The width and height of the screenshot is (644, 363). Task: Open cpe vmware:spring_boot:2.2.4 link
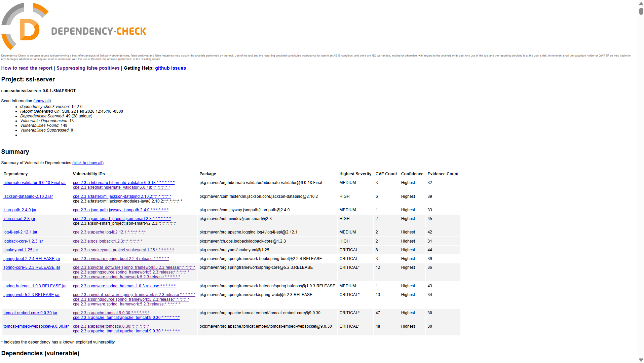point(121,259)
